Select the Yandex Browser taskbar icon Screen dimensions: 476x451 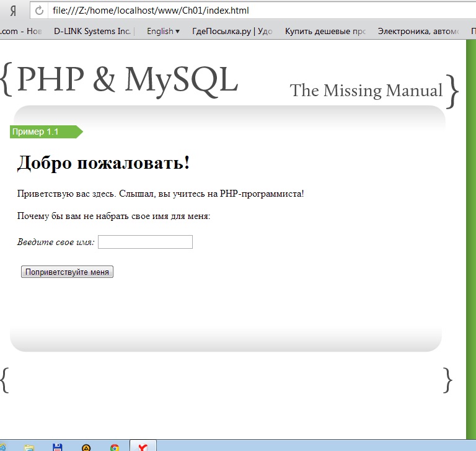pos(143,447)
